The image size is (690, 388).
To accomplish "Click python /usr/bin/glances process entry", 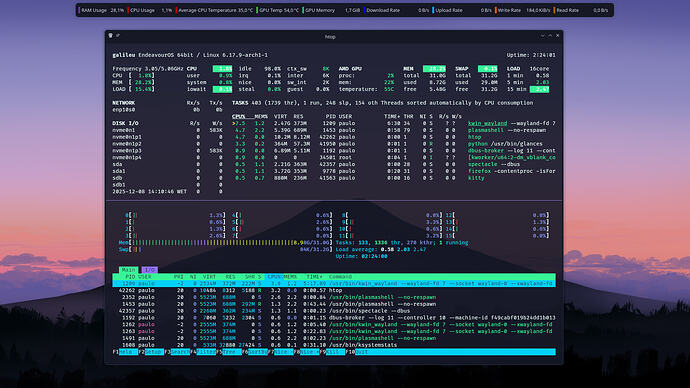I will (x=505, y=144).
